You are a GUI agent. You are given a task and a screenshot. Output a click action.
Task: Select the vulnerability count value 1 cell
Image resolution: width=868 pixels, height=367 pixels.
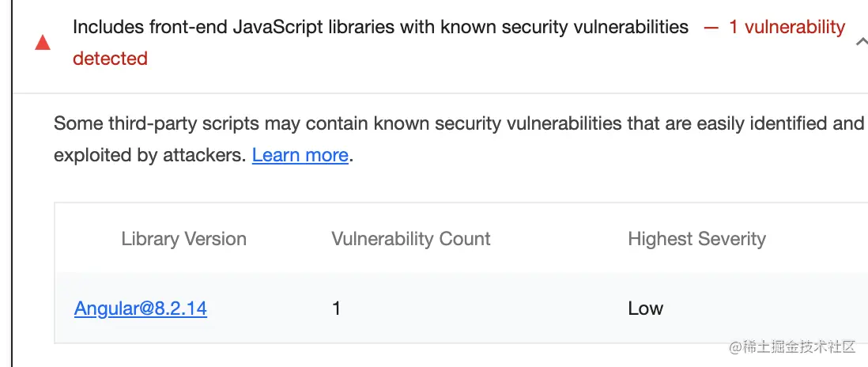[x=336, y=308]
